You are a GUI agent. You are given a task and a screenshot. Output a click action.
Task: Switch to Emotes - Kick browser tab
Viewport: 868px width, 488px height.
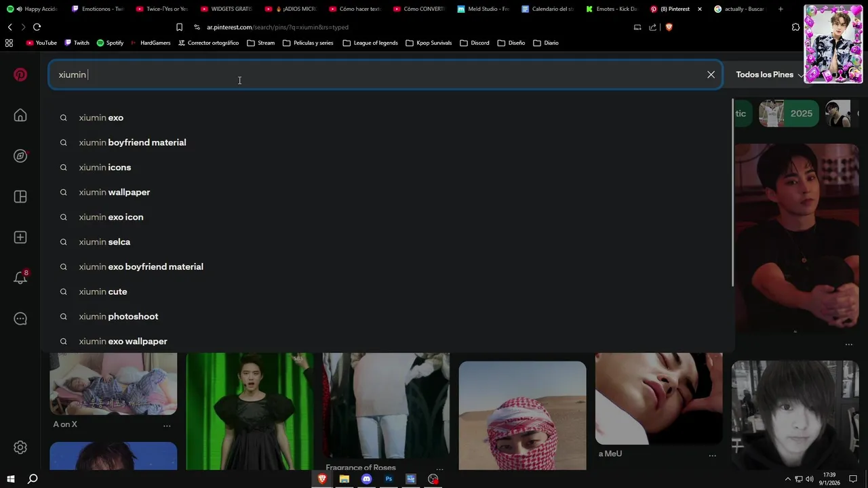click(x=612, y=9)
